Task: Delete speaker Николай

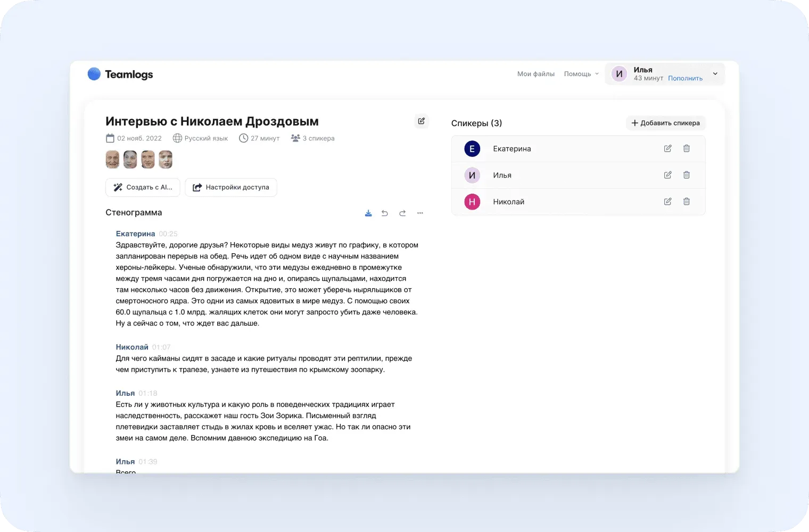Action: coord(687,202)
